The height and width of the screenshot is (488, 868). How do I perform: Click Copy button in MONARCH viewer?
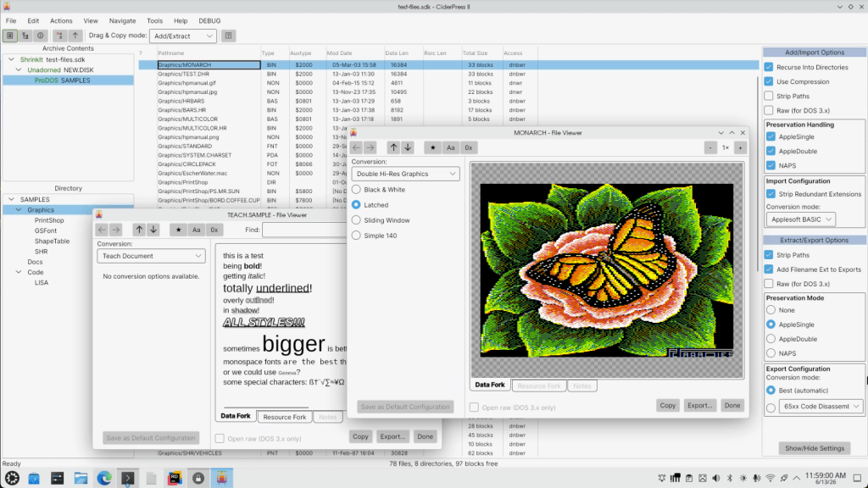coord(668,406)
